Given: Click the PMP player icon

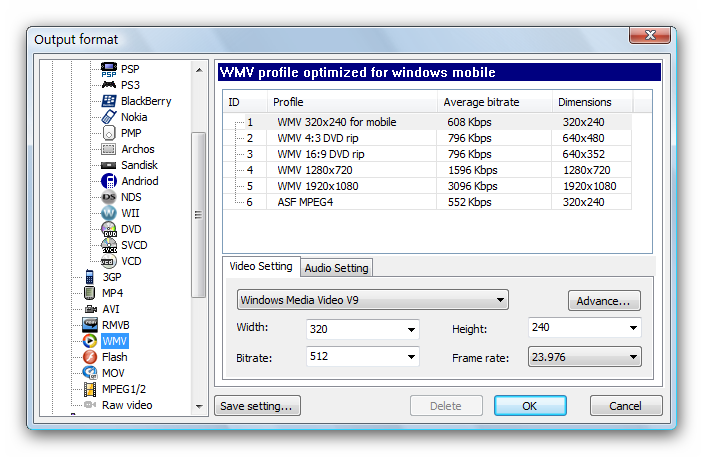Looking at the screenshot, I should click(x=109, y=133).
